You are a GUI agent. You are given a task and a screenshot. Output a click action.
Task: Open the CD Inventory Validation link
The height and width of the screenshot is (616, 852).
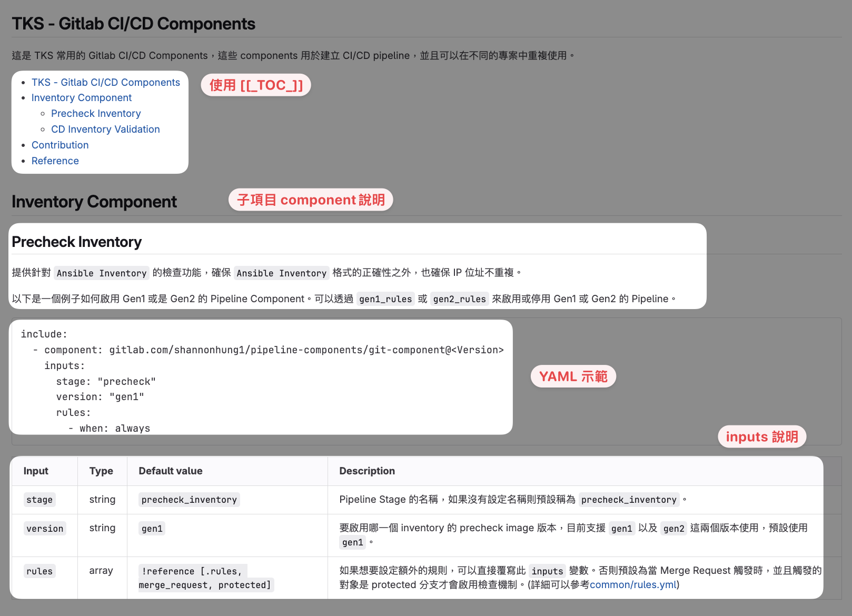[x=105, y=129]
